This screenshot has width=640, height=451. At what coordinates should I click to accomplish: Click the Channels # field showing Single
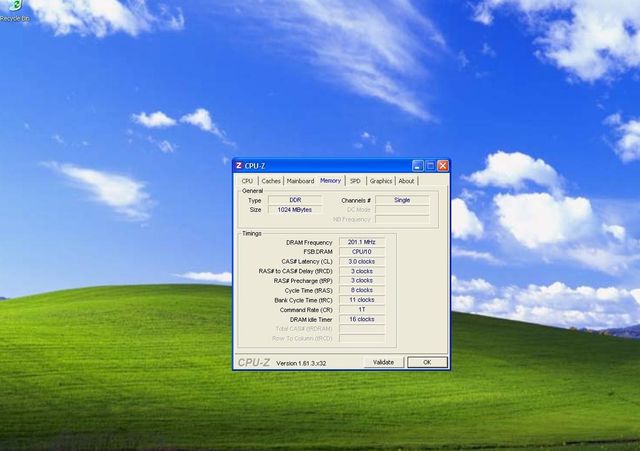[x=402, y=200]
